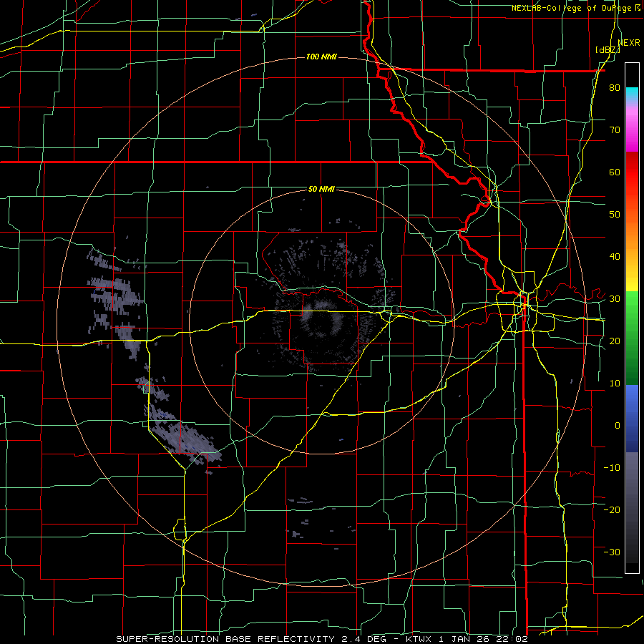Click the red band of the color bar
644x644 pixels.
pos(632,172)
